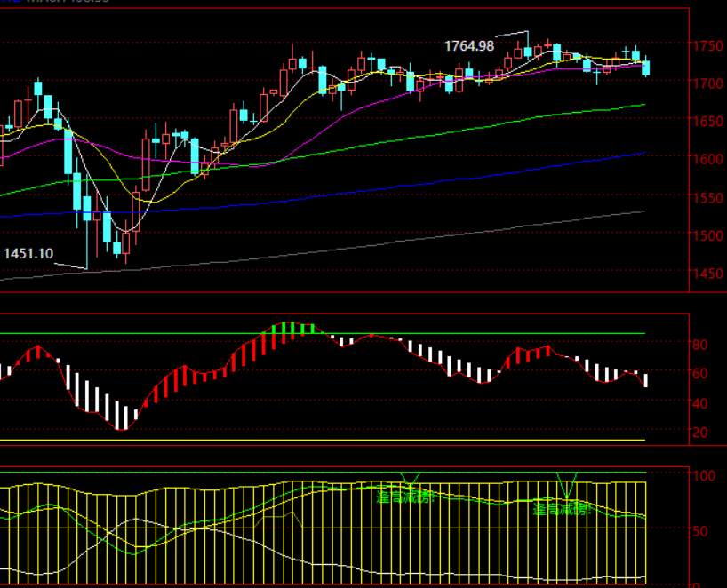Click the 100 level on bottom indicator axis
This screenshot has height=588, width=727.
point(704,475)
